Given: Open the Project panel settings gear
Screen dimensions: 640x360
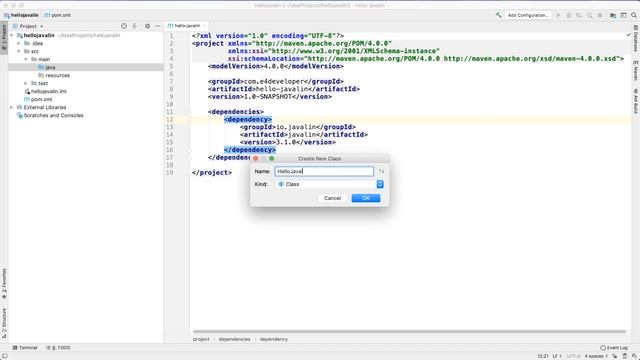Looking at the screenshot, I should (x=147, y=26).
